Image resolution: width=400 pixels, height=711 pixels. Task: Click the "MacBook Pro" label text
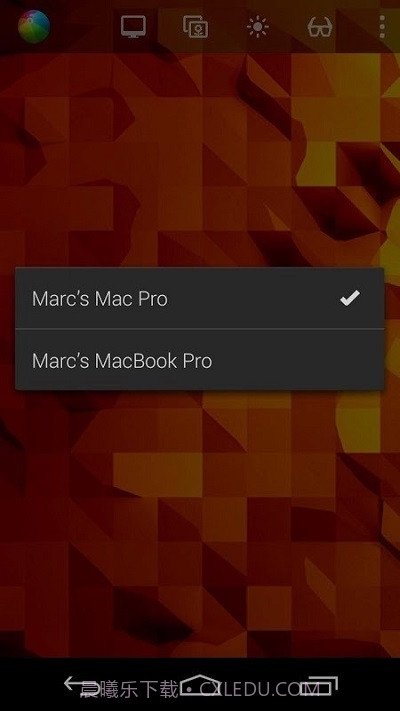pyautogui.click(x=153, y=361)
